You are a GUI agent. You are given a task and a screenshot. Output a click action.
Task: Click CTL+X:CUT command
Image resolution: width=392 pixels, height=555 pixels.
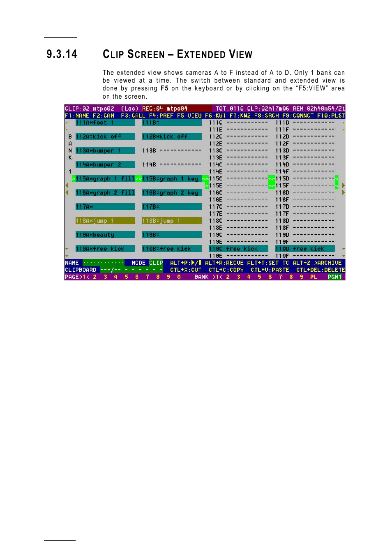(x=186, y=270)
